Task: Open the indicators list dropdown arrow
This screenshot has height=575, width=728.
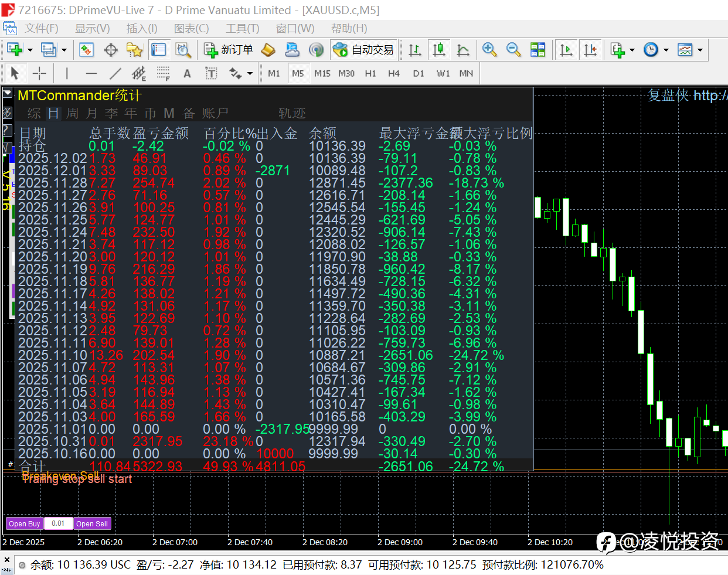Action: pos(631,50)
